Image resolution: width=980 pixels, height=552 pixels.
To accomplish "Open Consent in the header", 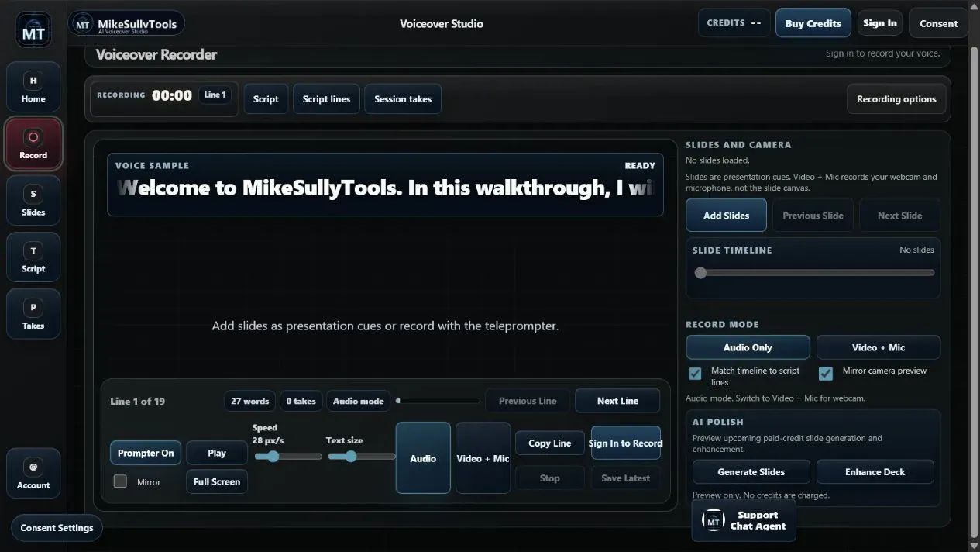I will [x=939, y=23].
